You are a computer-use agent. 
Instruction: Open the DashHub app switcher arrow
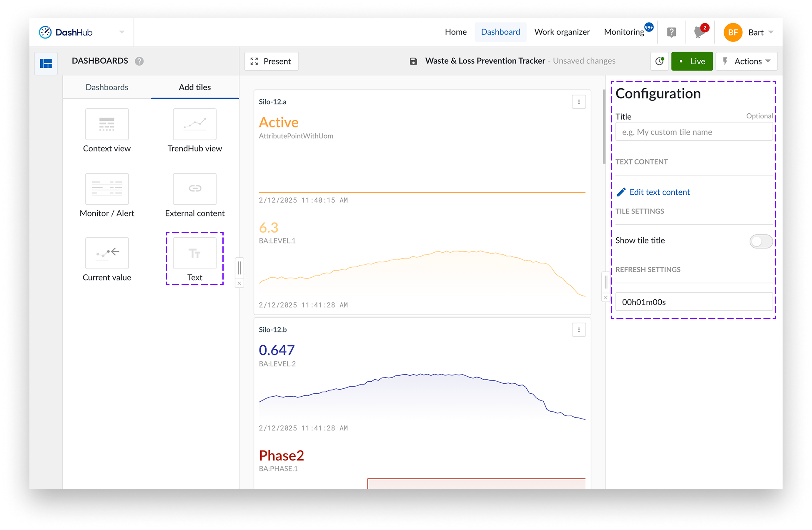(x=122, y=32)
